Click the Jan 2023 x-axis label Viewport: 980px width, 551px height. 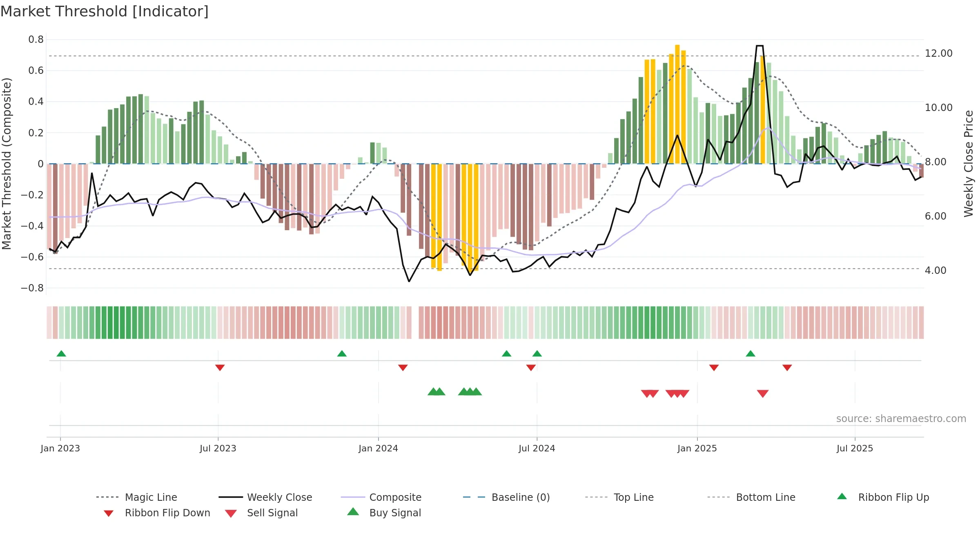[x=60, y=448]
